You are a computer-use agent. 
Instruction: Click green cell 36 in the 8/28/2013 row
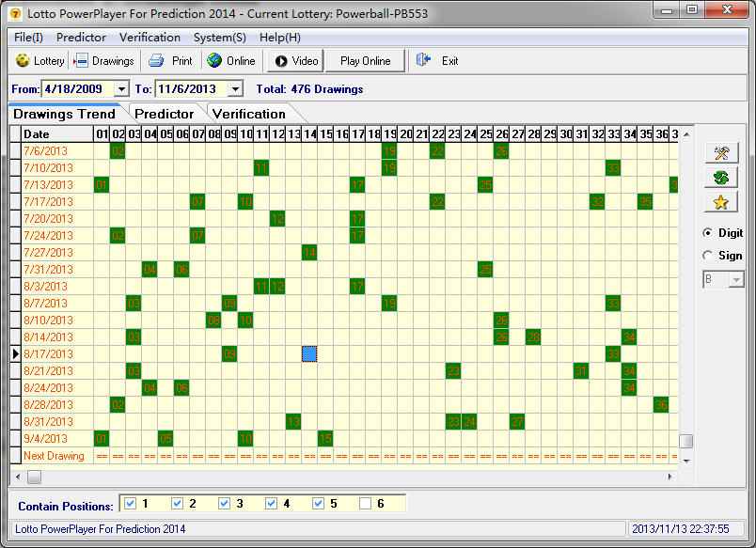[x=661, y=405]
